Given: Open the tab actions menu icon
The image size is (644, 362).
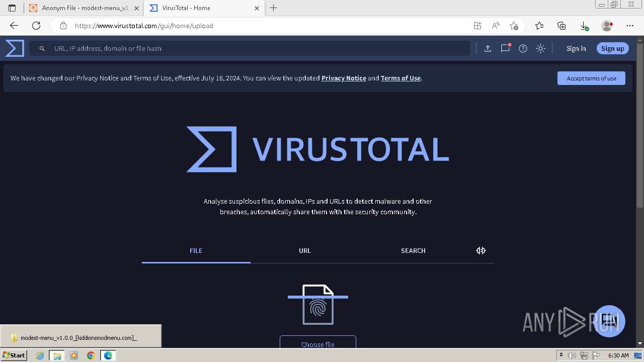Looking at the screenshot, I should coord(12,8).
